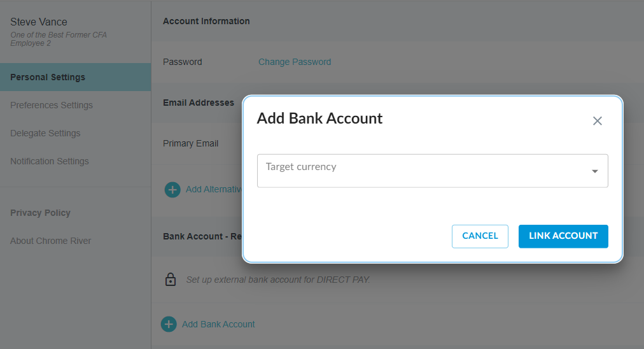Open Personal Settings section
Screen dimensions: 644x349
click(48, 77)
